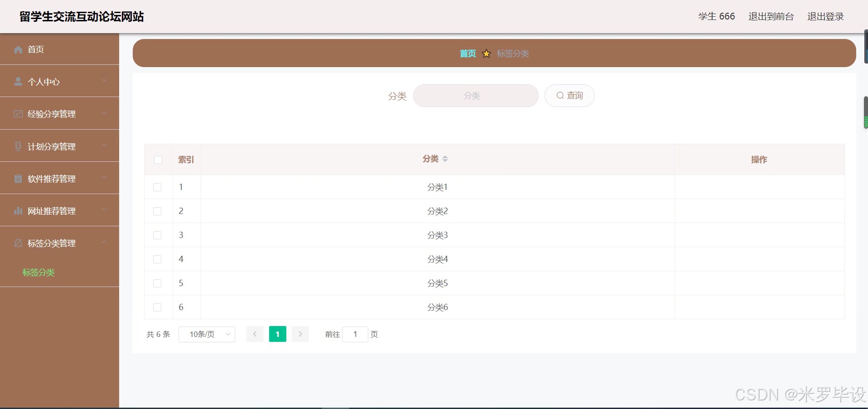The height and width of the screenshot is (409, 868).
Task: Go to next page arrow
Action: tap(300, 334)
